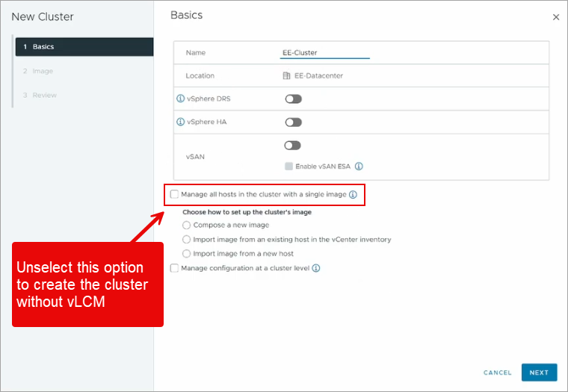This screenshot has width=568, height=392.
Task: Toggle the vSAN switch on
Action: pyautogui.click(x=293, y=146)
